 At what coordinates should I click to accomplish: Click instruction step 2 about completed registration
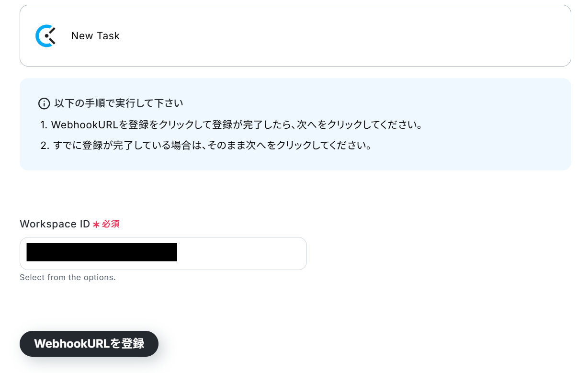[206, 146]
